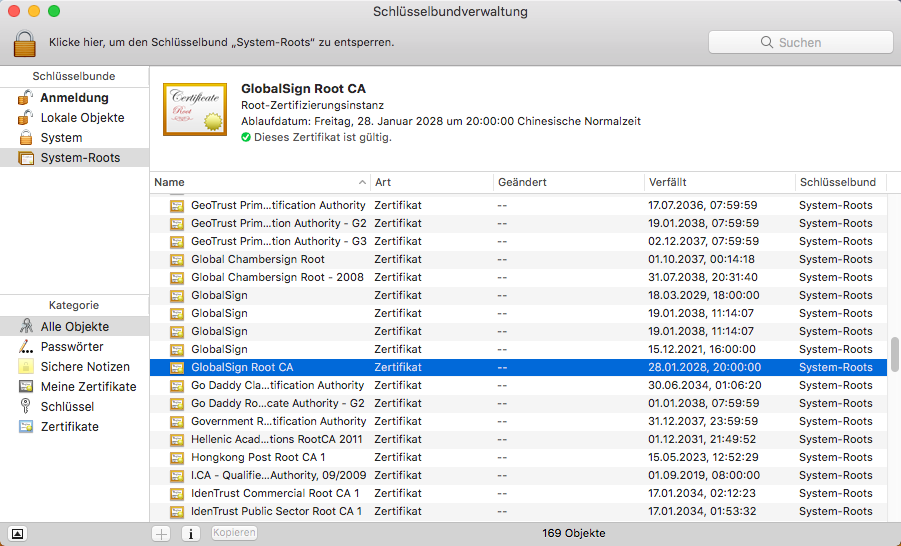Click the Anmeldung unlocked padlock icon

pyautogui.click(x=25, y=98)
